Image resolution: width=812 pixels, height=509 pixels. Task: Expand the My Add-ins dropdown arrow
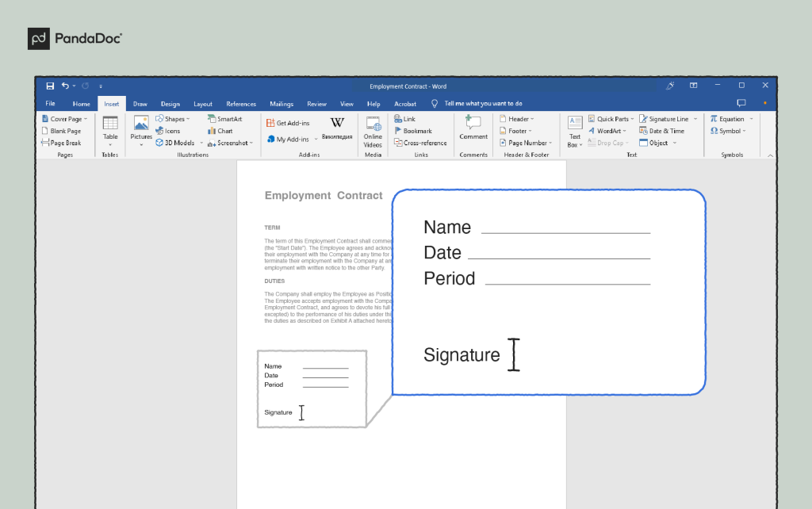(316, 140)
